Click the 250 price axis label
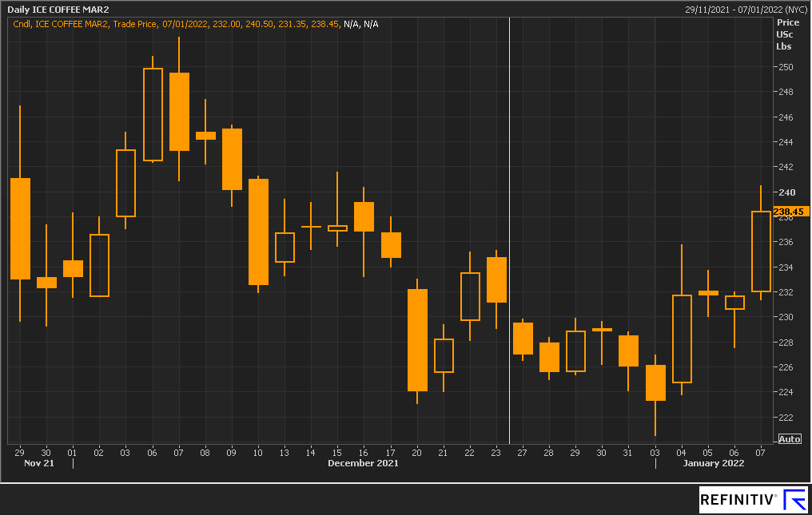This screenshot has height=515, width=812. pos(786,67)
